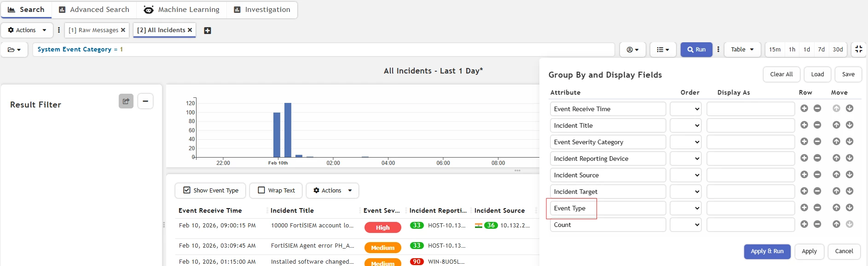
Task: Open Order dropdown for Event Receive Time
Action: 685,109
